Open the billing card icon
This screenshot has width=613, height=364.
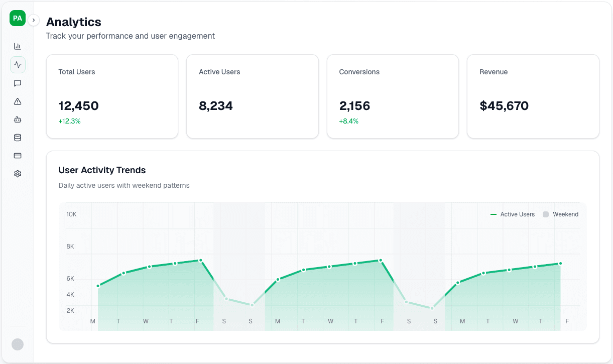(x=18, y=156)
